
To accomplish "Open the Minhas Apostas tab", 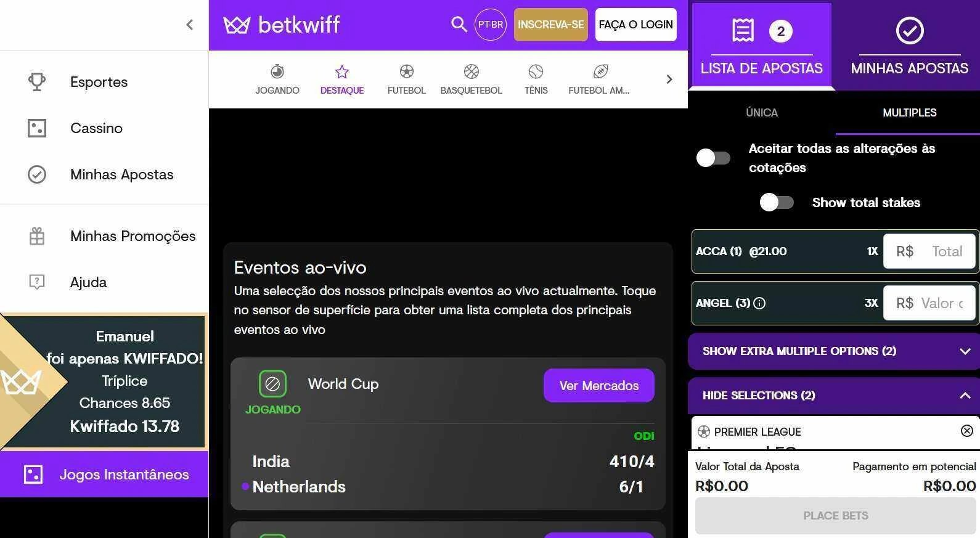I will 909,46.
